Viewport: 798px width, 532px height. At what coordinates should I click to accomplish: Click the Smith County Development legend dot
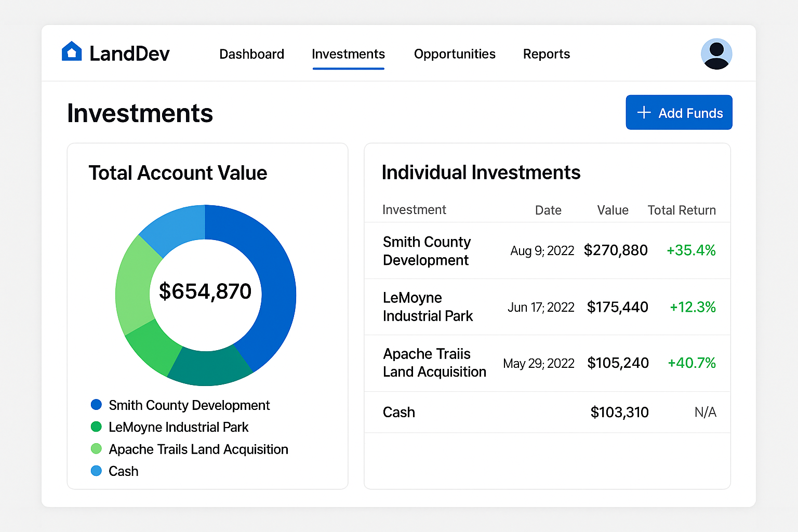[x=96, y=405]
